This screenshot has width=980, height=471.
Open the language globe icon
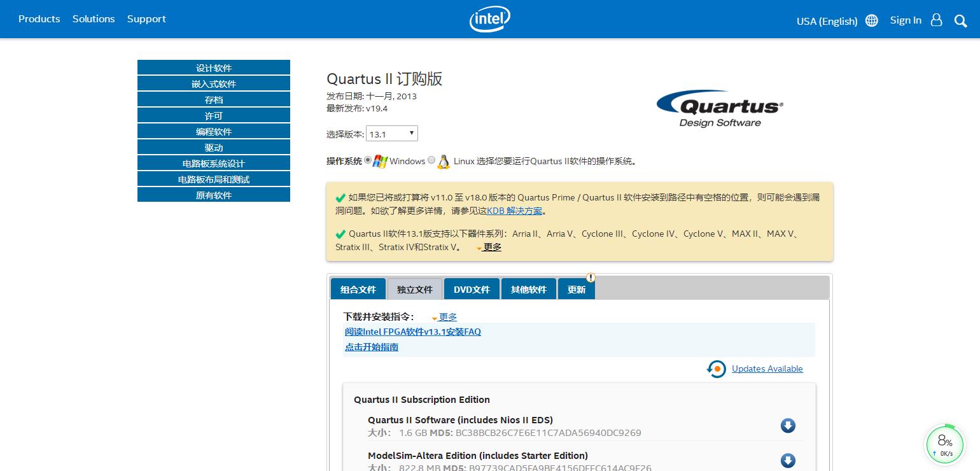(871, 20)
